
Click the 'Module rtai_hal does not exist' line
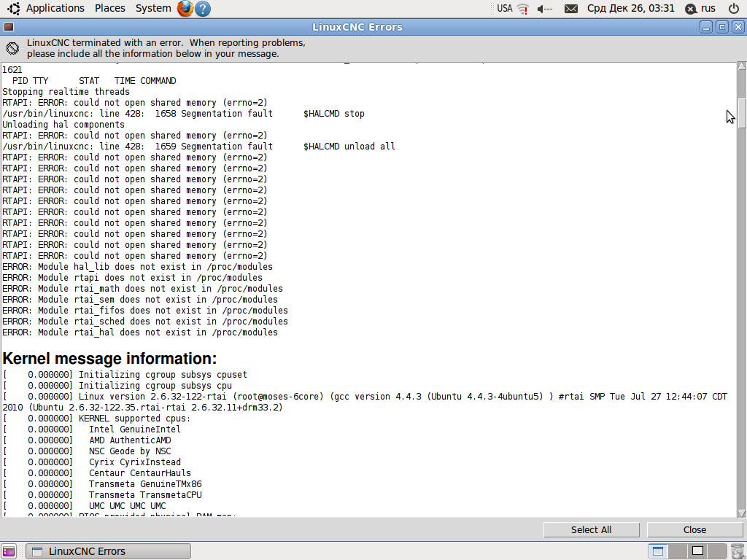140,332
